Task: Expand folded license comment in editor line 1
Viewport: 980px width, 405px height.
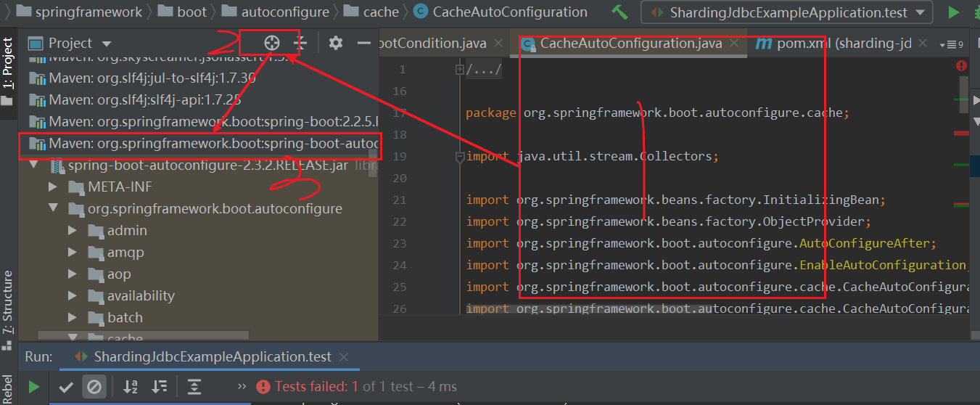Action: 459,70
